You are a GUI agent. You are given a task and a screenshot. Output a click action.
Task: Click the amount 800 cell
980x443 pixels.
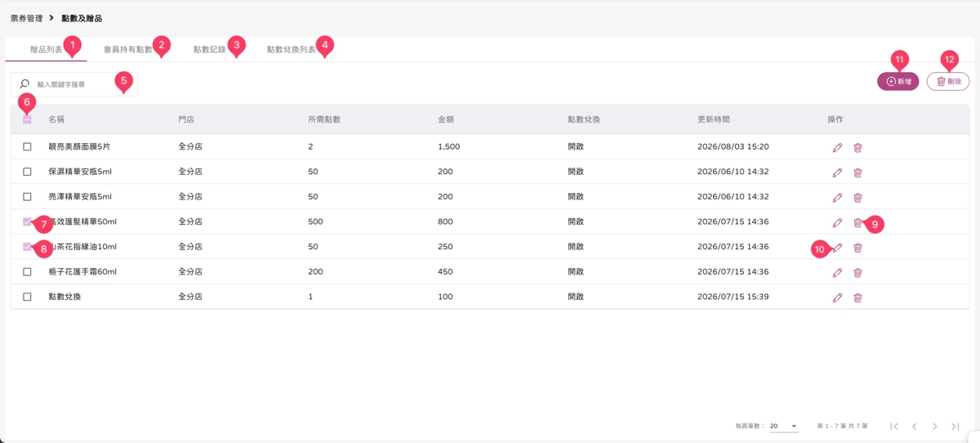[x=445, y=221]
